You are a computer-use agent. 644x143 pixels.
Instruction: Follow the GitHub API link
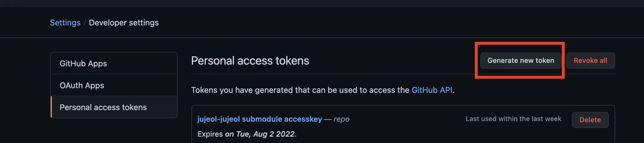(432, 90)
